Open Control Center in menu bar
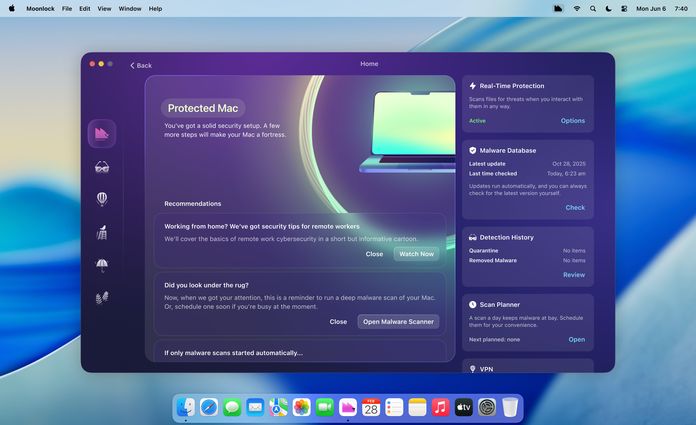 (x=624, y=8)
